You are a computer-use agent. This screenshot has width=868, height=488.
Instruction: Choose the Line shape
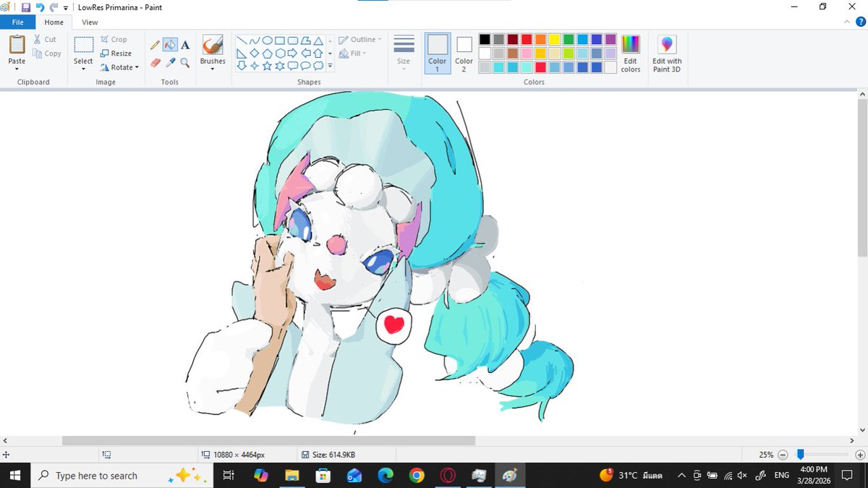coord(242,40)
